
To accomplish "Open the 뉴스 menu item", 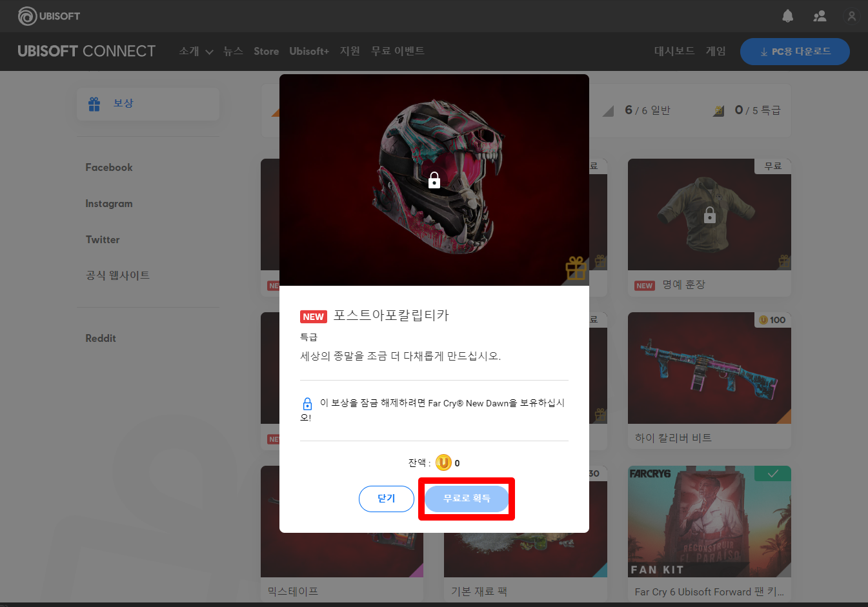I will coord(233,51).
